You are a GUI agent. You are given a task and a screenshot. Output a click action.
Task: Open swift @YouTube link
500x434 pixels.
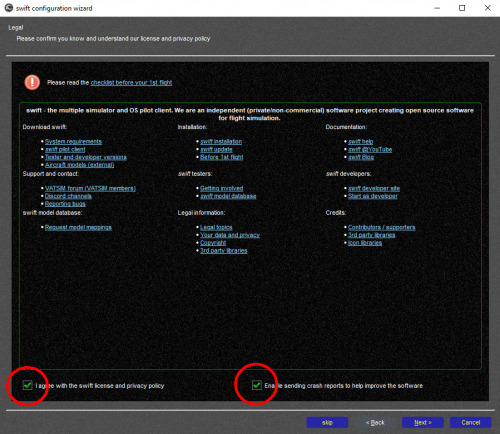pyautogui.click(x=370, y=149)
